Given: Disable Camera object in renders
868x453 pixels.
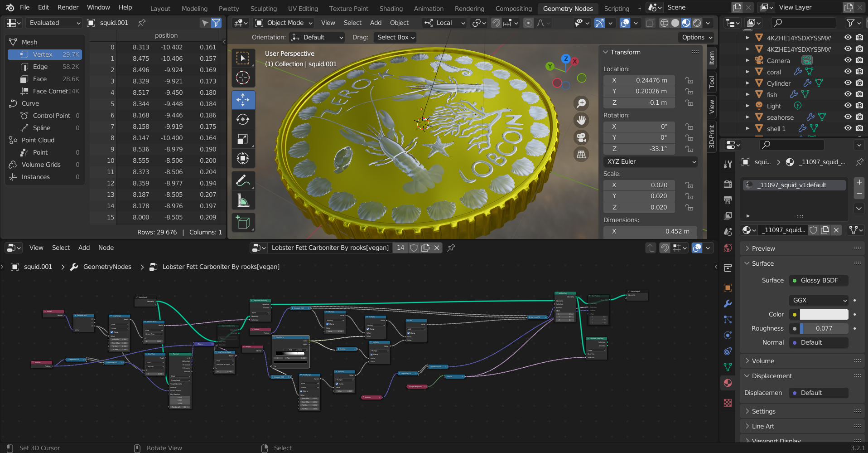Looking at the screenshot, I should tap(859, 60).
